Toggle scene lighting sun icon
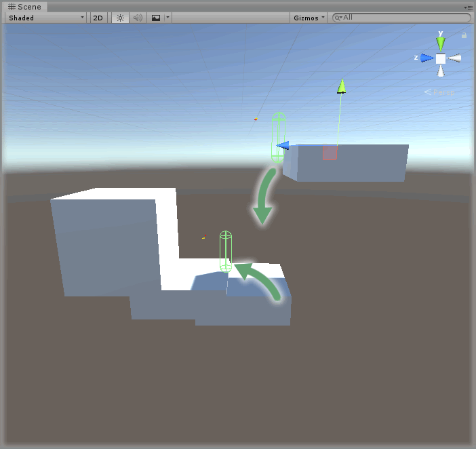 pyautogui.click(x=120, y=18)
